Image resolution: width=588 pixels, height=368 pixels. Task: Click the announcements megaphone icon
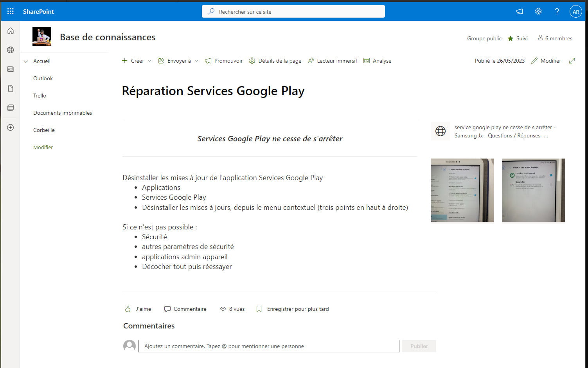click(x=519, y=11)
